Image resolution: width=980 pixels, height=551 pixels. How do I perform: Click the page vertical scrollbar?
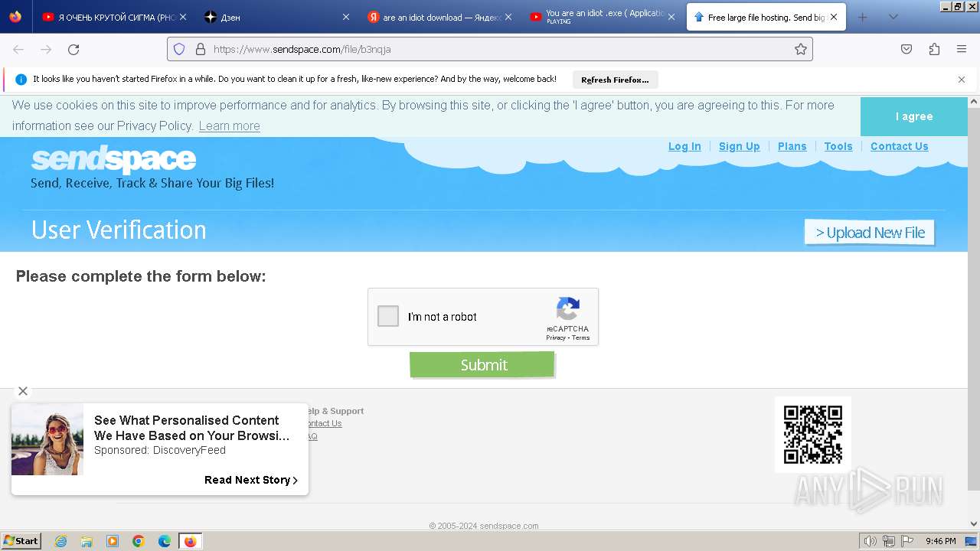pyautogui.click(x=974, y=298)
